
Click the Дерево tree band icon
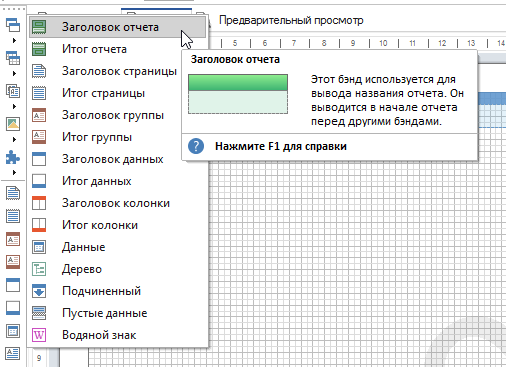point(39,269)
